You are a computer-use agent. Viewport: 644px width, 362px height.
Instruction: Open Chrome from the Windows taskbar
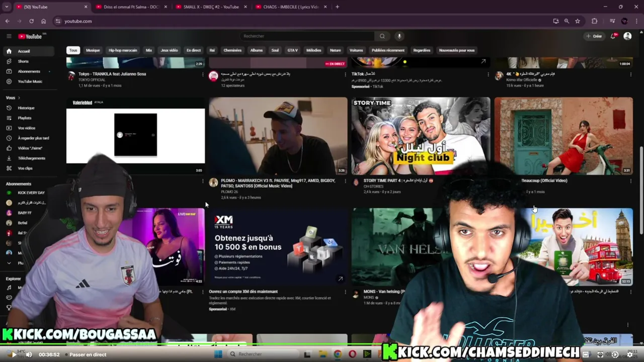pos(337,354)
